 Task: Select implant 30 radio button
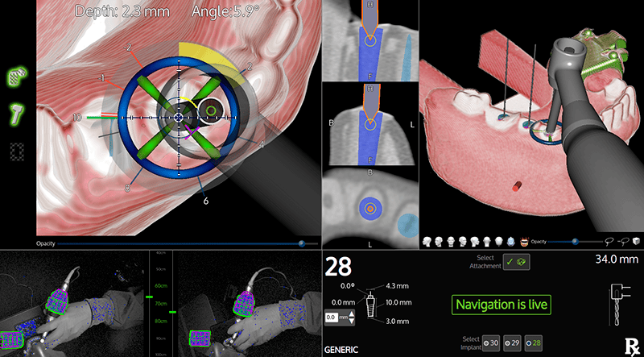(491, 343)
